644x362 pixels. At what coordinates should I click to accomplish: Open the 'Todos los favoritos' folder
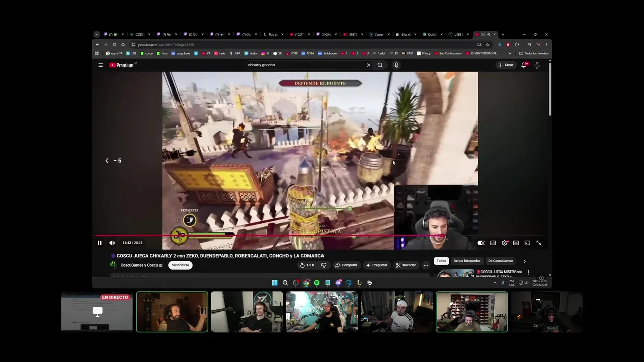(534, 53)
